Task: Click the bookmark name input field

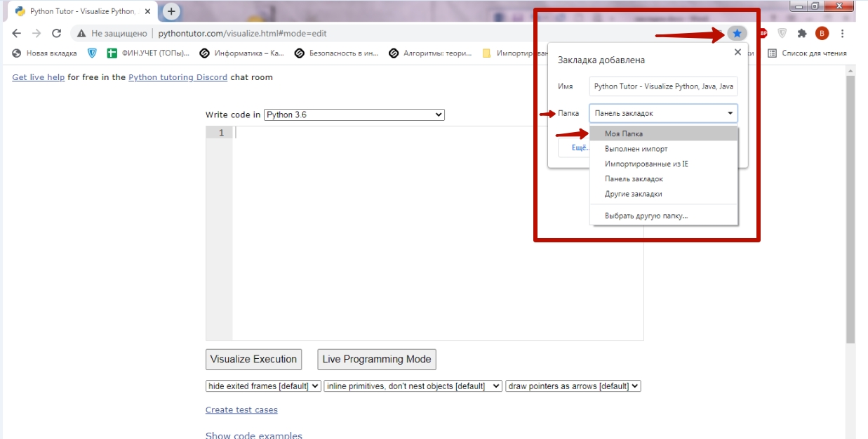Action: tap(663, 86)
